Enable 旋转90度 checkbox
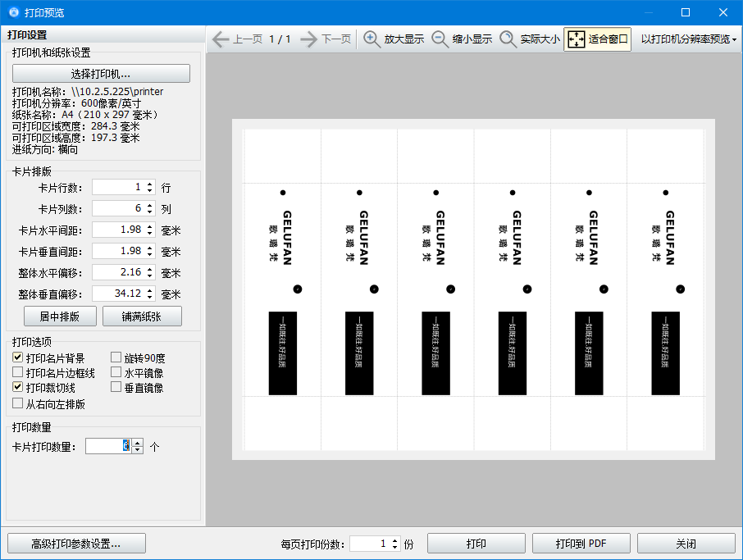 pos(116,357)
